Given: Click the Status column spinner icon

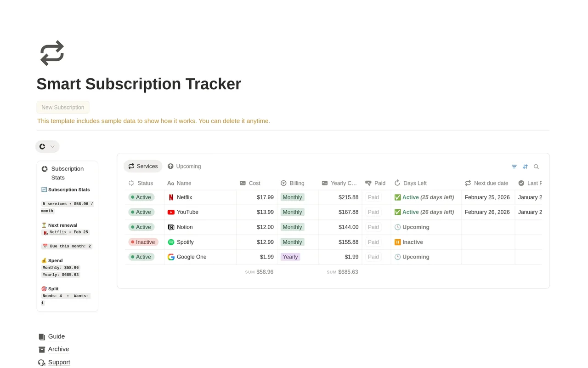Looking at the screenshot, I should coord(131,183).
